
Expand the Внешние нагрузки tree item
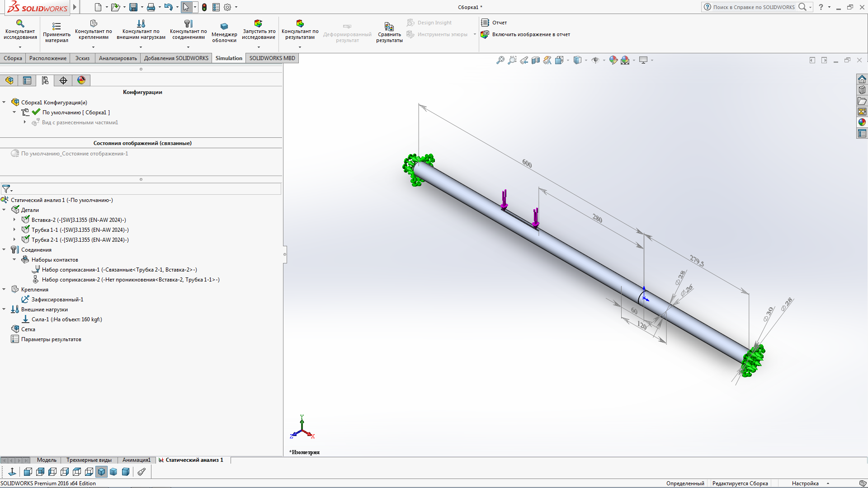[5, 309]
